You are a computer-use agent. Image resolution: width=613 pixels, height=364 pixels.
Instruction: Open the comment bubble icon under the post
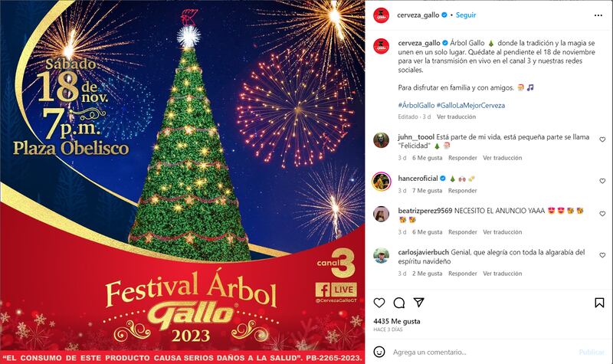point(399,303)
